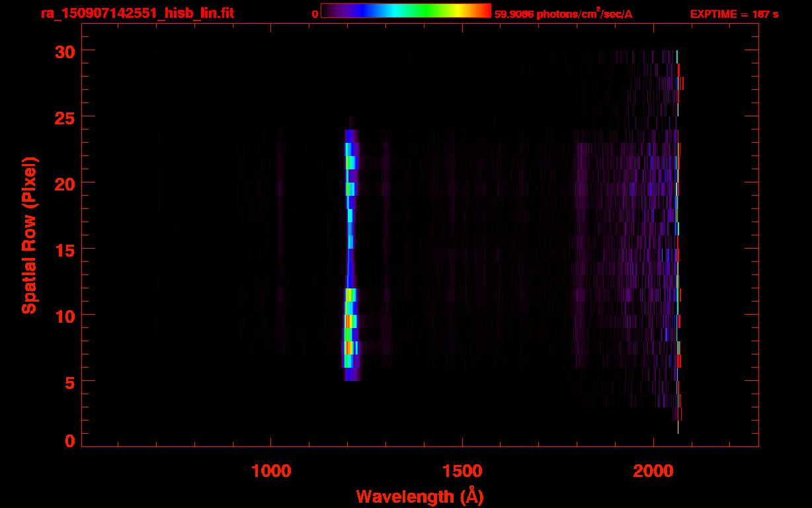Click the rainbow color scale bar
812x508 pixels.
406,11
